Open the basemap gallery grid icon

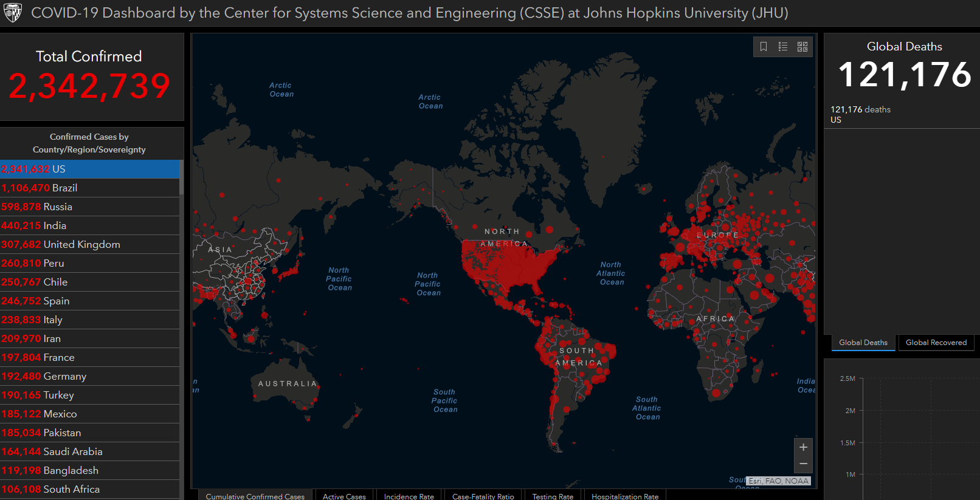click(x=802, y=47)
